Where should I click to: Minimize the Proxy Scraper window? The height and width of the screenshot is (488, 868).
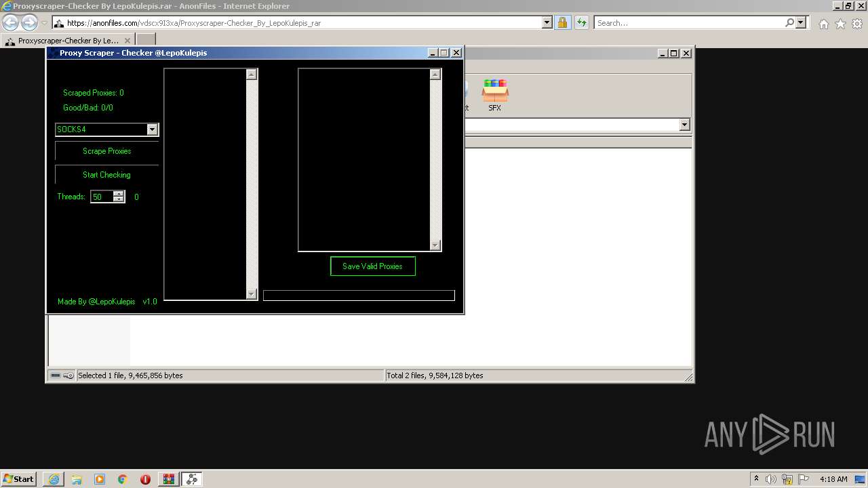(x=433, y=53)
